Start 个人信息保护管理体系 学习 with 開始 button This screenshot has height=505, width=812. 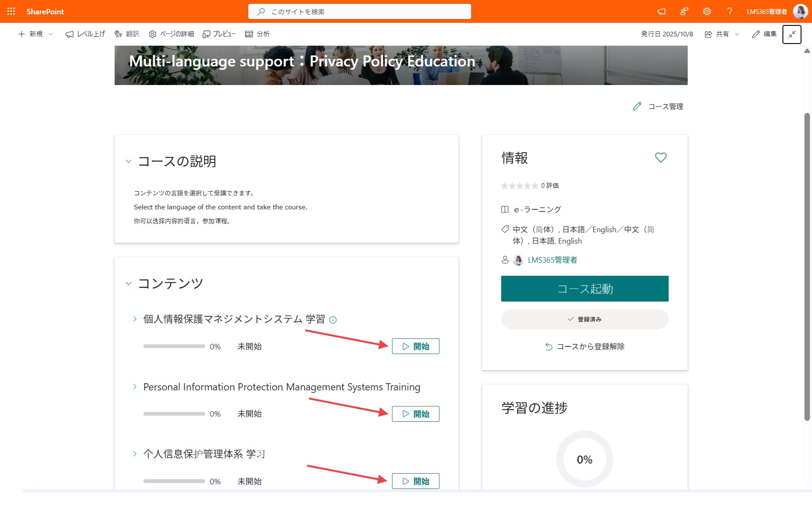tap(415, 481)
